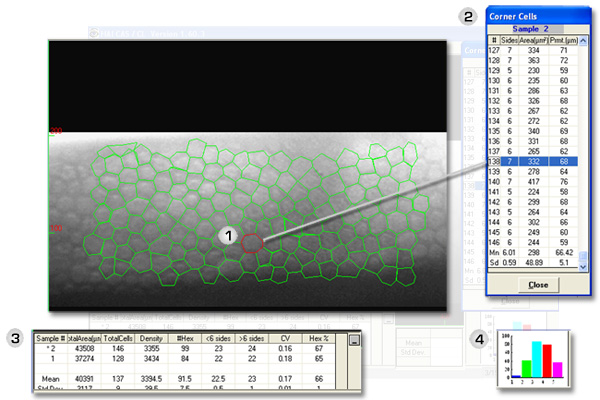Image resolution: width=600 pixels, height=400 pixels.
Task: Click the Corner Cells title bar
Action: [538, 16]
